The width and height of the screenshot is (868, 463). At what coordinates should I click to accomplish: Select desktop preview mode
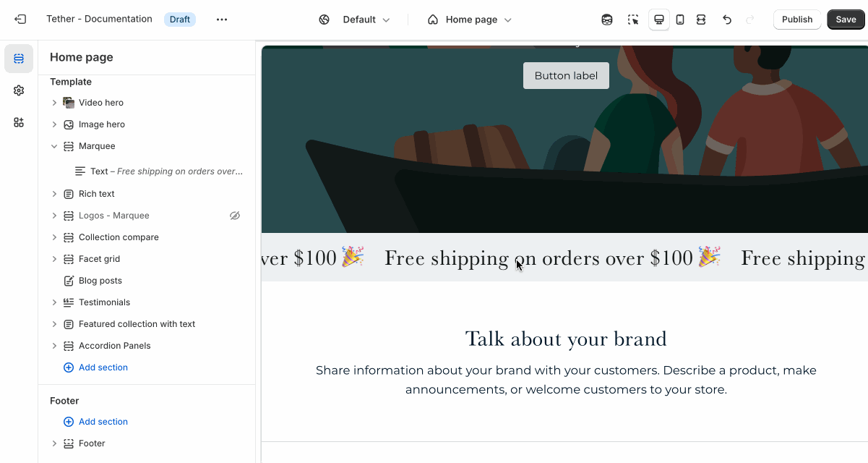[x=659, y=20]
